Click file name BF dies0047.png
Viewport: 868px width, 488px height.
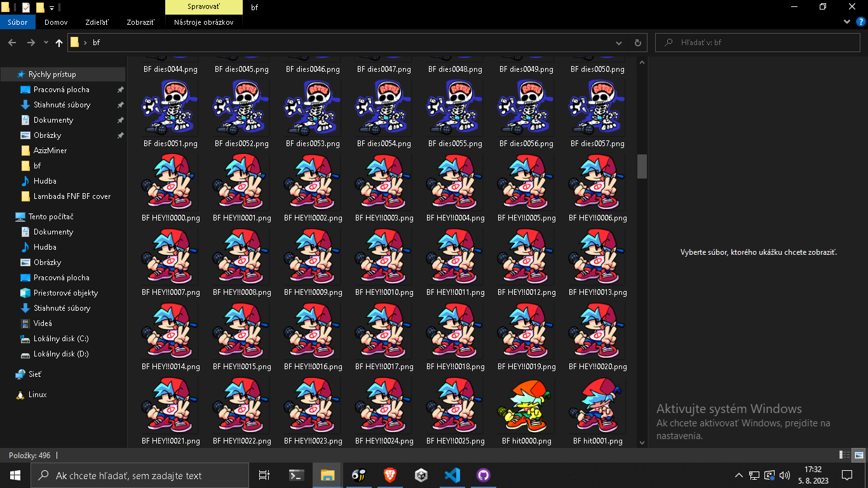click(384, 69)
